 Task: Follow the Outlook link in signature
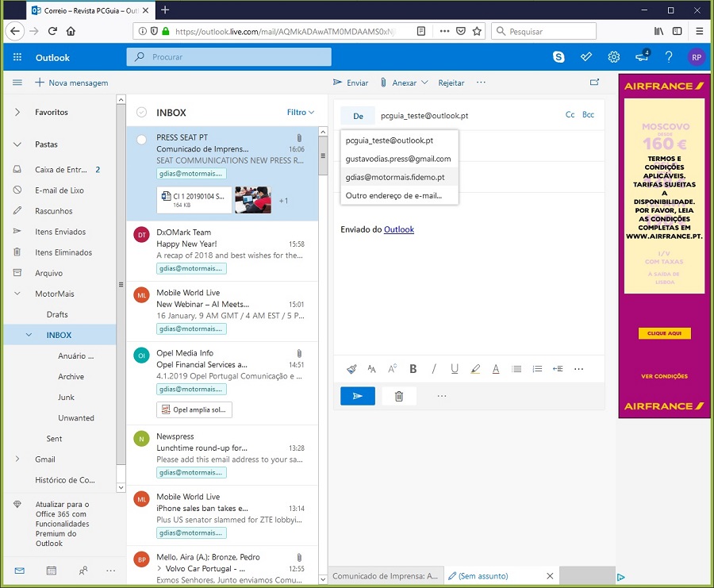click(399, 229)
